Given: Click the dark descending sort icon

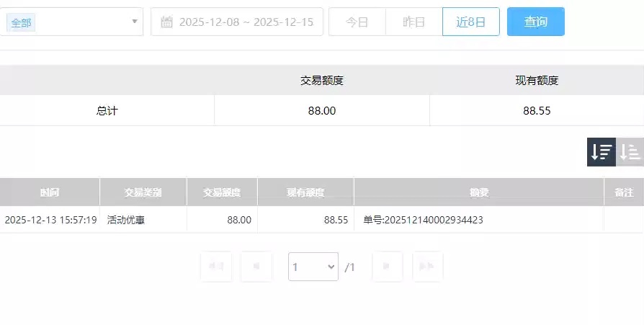Looking at the screenshot, I should coord(601,152).
